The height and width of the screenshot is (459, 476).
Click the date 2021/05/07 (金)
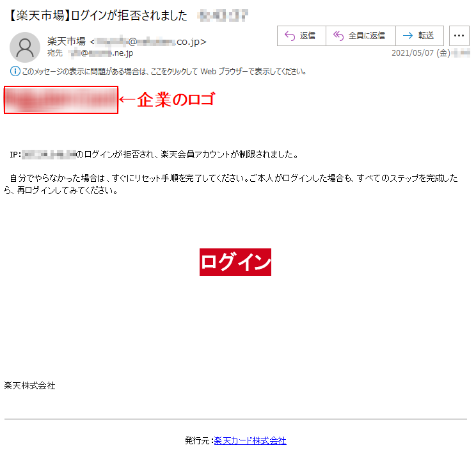click(421, 53)
